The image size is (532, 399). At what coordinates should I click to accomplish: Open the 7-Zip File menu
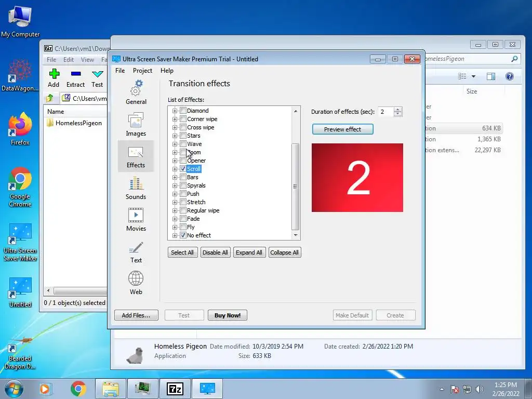tap(51, 60)
